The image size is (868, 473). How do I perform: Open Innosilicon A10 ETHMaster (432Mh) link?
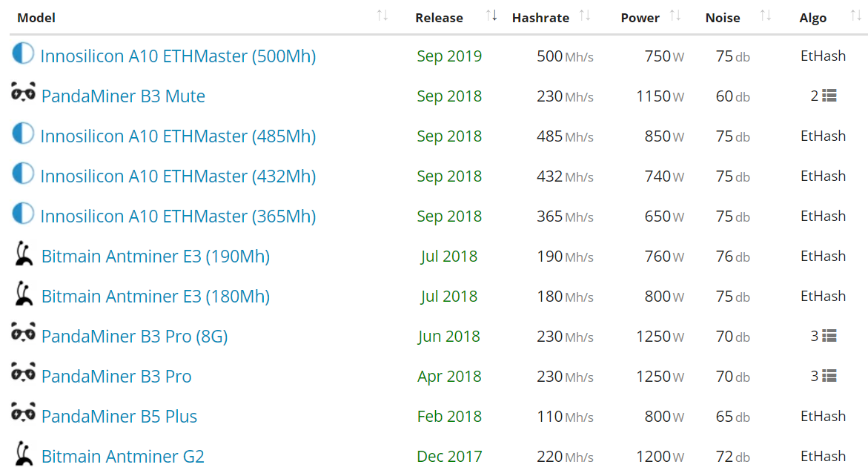click(x=178, y=176)
